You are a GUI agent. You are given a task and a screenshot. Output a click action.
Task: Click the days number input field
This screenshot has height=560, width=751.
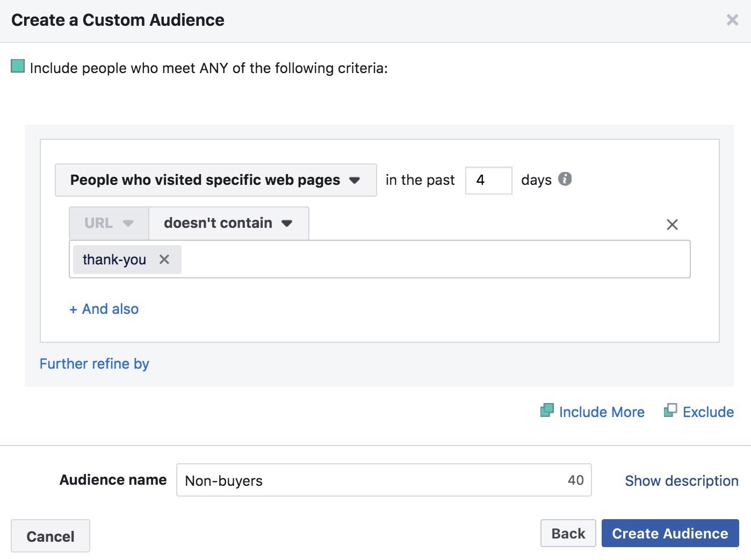(488, 180)
